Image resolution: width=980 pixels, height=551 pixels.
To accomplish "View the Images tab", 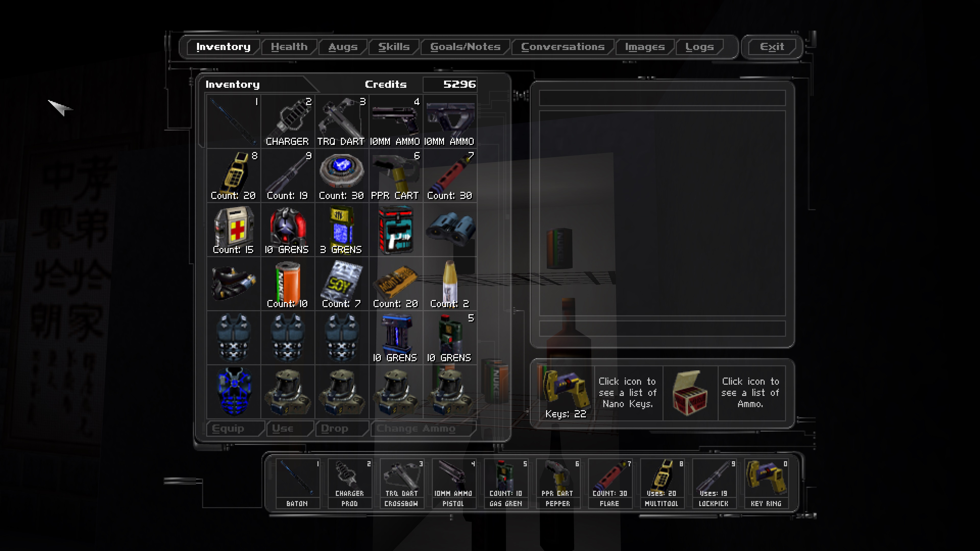I will pyautogui.click(x=645, y=47).
